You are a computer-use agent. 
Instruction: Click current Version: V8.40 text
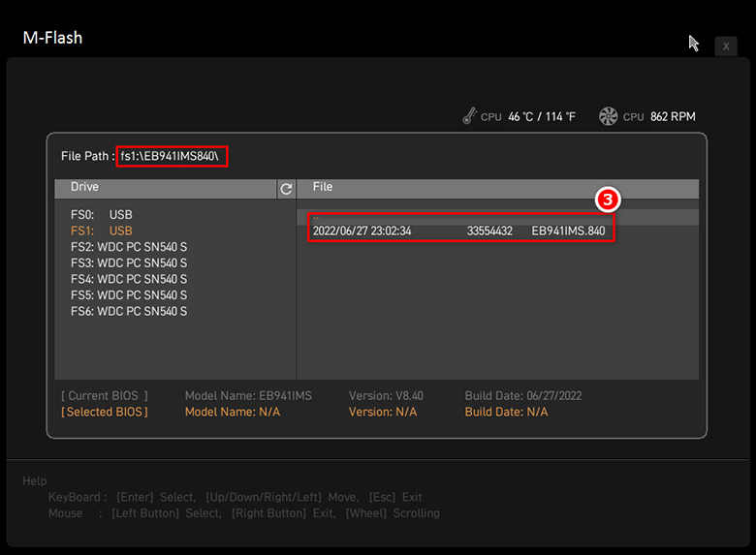click(386, 396)
